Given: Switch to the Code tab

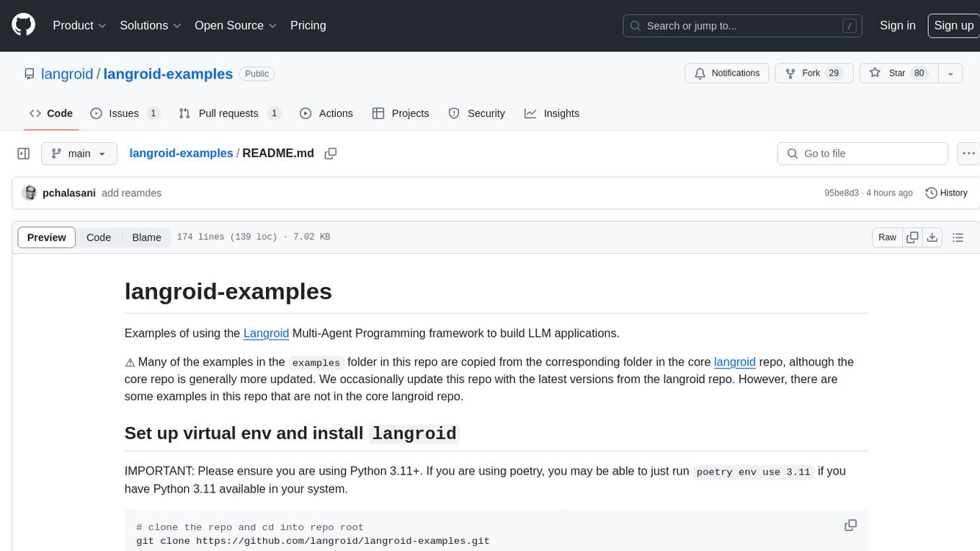Looking at the screenshot, I should (x=50, y=113).
